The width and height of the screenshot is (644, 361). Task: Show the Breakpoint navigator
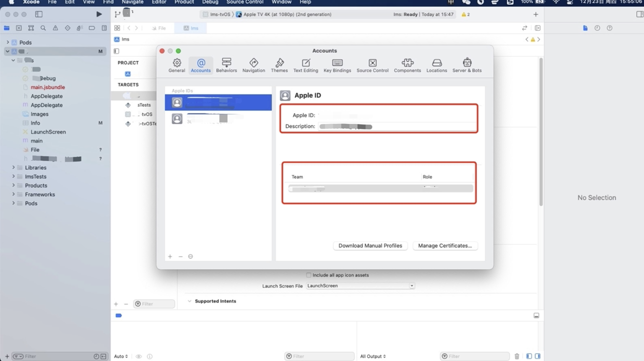(92, 28)
